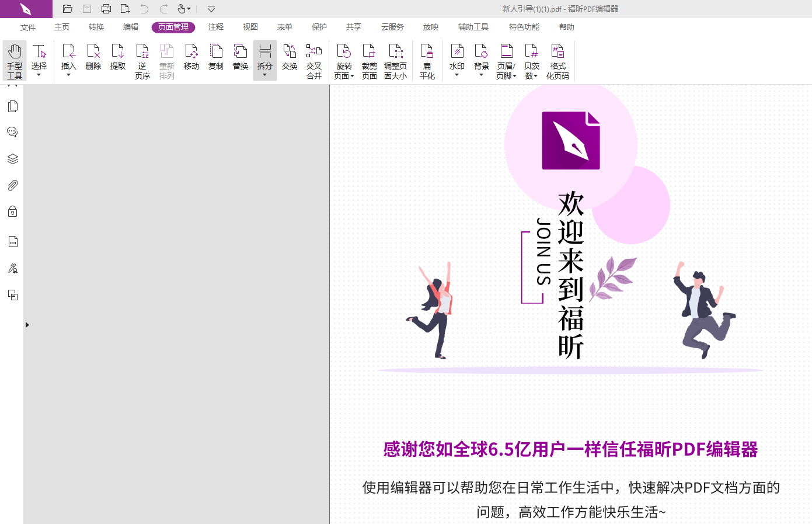Screen dimensions: 812x524
Task: Expand the left sidebar with the arrow
Action: [x=26, y=324]
